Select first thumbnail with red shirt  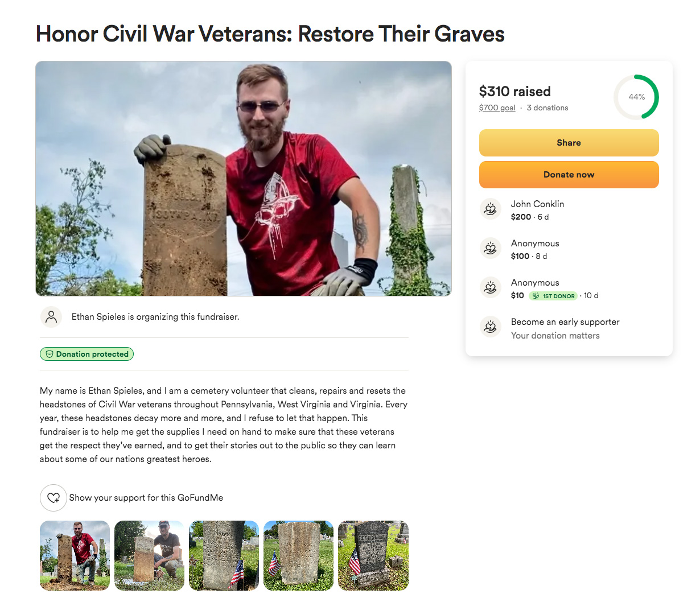(75, 555)
